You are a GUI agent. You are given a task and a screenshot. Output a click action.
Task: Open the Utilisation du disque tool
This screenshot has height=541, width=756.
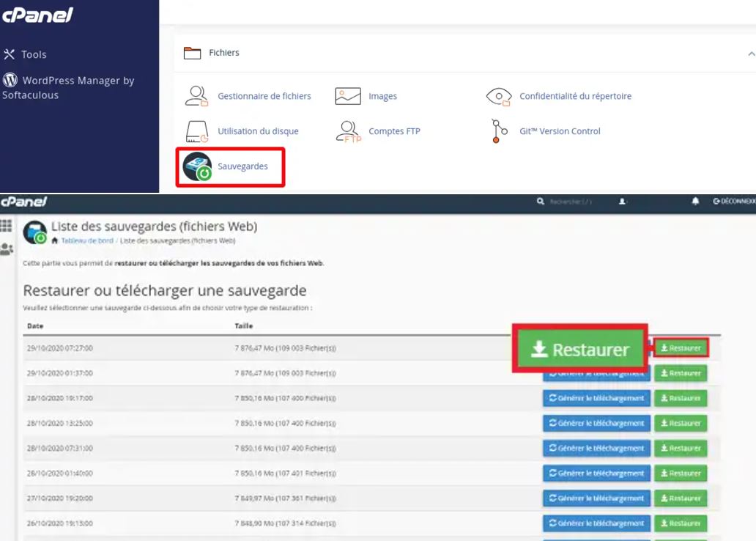(257, 131)
